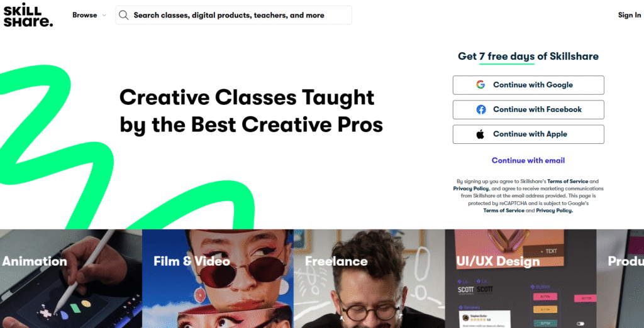Open the Film & Video category tile
The image size is (644, 328).
coord(218,279)
